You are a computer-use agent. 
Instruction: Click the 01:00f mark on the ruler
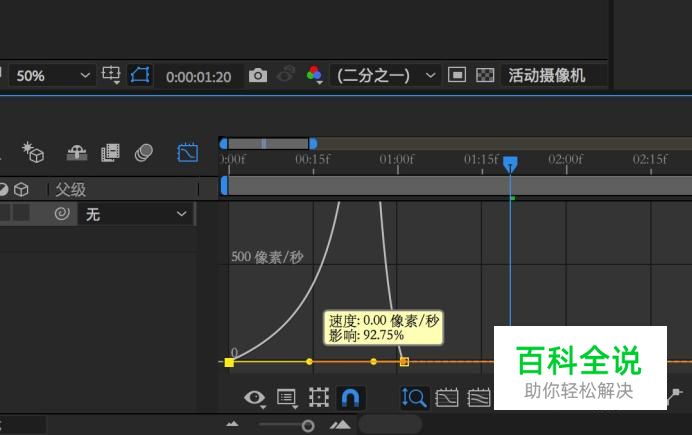(x=397, y=159)
